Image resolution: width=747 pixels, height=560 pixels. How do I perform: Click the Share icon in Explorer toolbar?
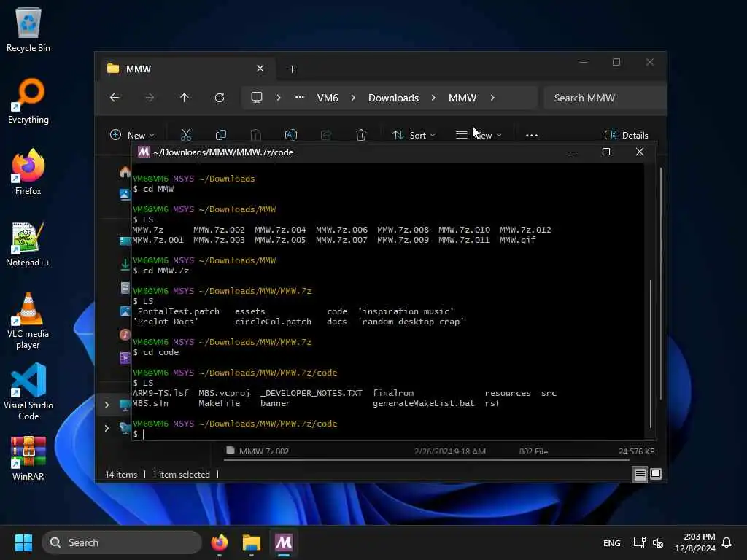point(326,135)
